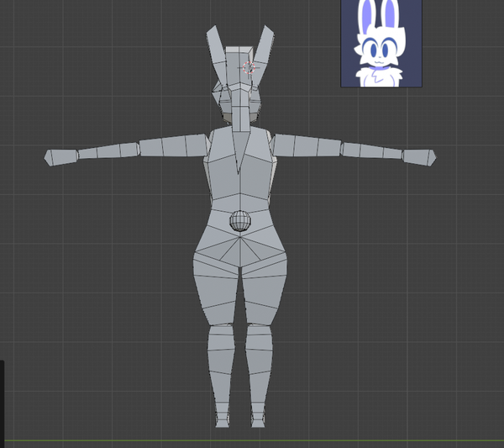Image resolution: width=504 pixels, height=448 pixels.
Task: Click the 3D cursor beside the head
Action: click(249, 68)
